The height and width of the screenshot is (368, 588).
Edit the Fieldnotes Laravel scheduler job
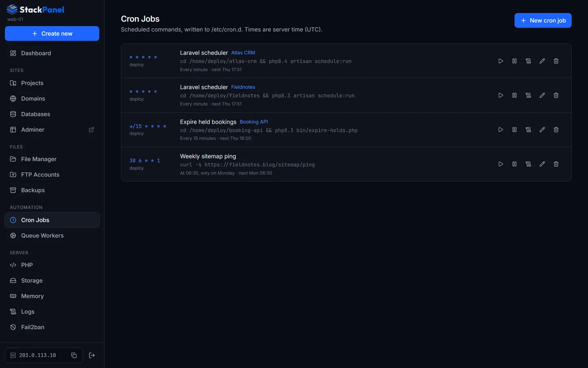point(542,95)
